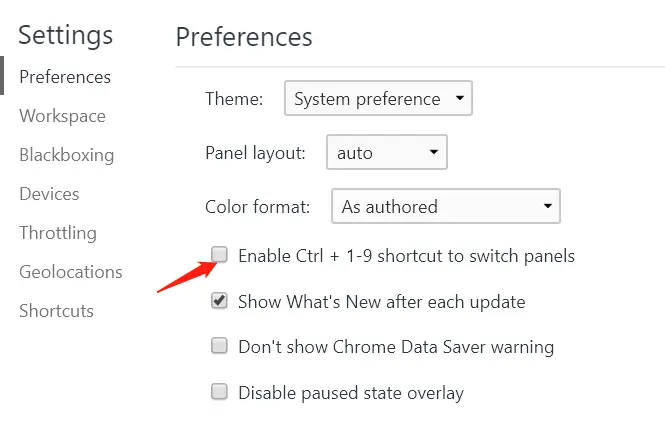Click the Preferences page heading
This screenshot has width=665, height=436.
[244, 38]
